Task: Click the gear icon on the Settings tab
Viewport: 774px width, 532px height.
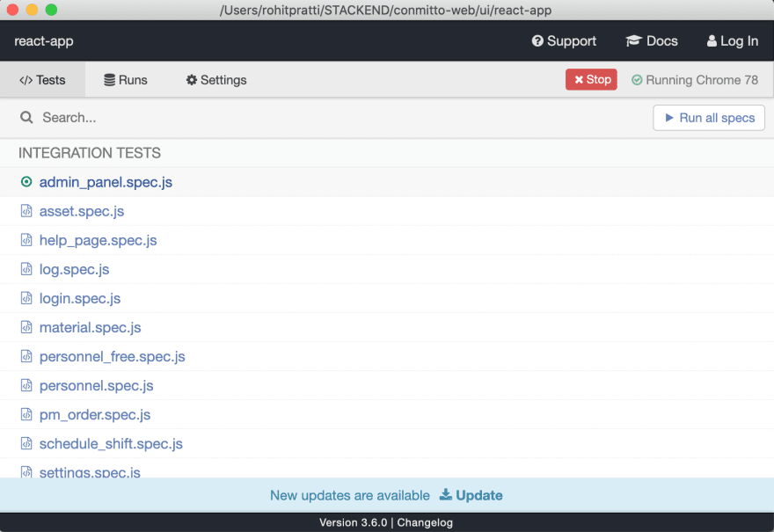Action: click(192, 80)
